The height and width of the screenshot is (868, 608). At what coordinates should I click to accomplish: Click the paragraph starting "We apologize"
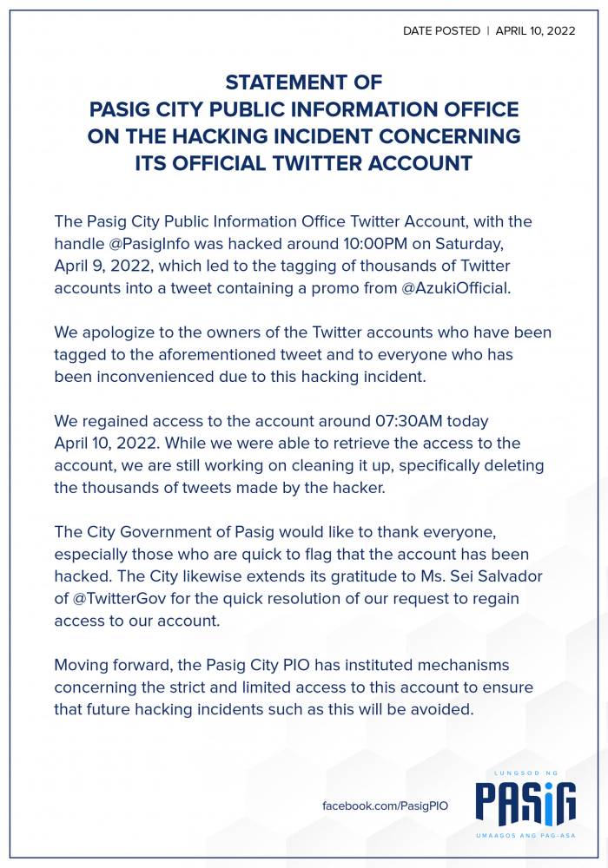[302, 354]
